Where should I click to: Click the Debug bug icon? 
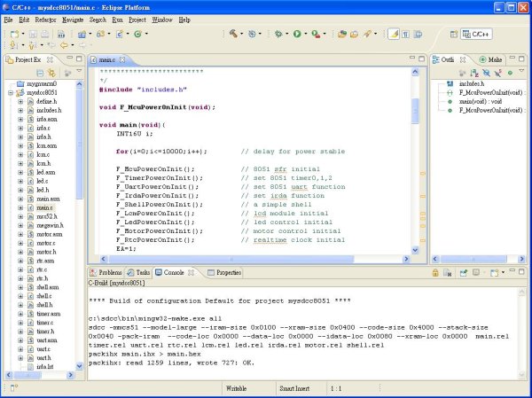pyautogui.click(x=278, y=34)
